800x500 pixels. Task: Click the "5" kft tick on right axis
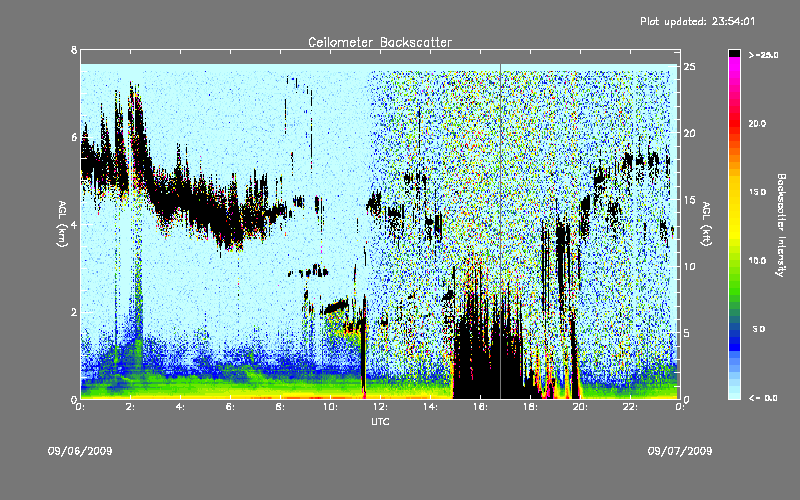pyautogui.click(x=687, y=333)
